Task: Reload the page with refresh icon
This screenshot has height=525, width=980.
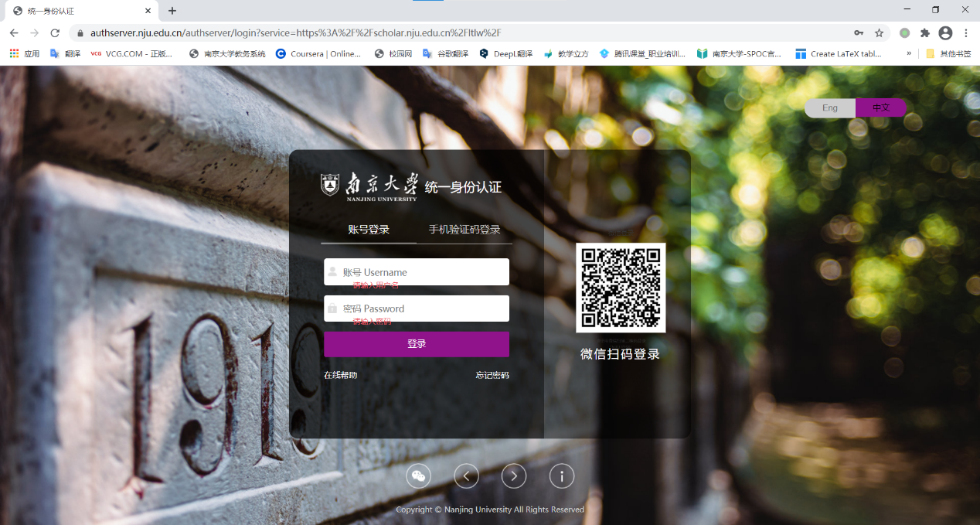Action: point(55,33)
